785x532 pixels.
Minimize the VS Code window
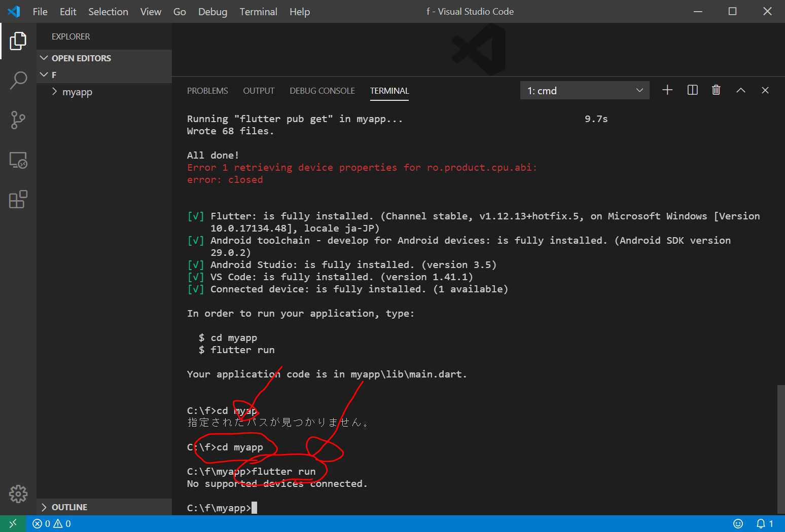tap(698, 11)
